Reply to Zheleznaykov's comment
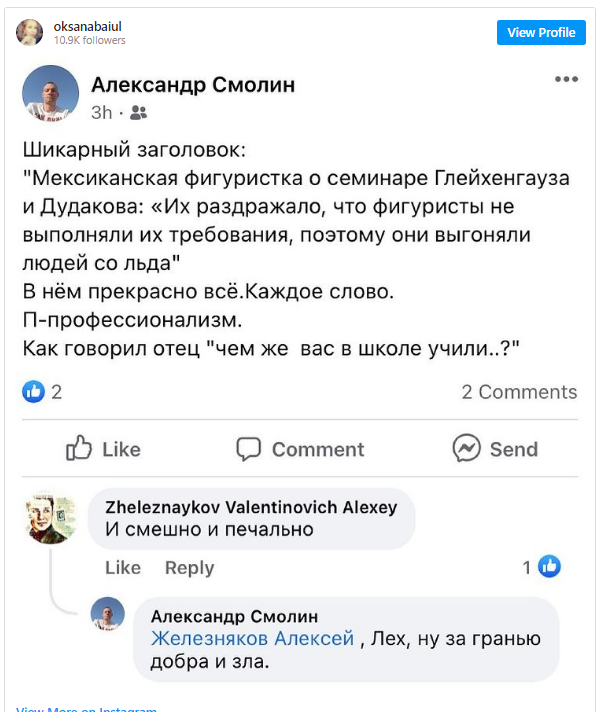Screen dimensions: 602x712 pyautogui.click(x=189, y=568)
